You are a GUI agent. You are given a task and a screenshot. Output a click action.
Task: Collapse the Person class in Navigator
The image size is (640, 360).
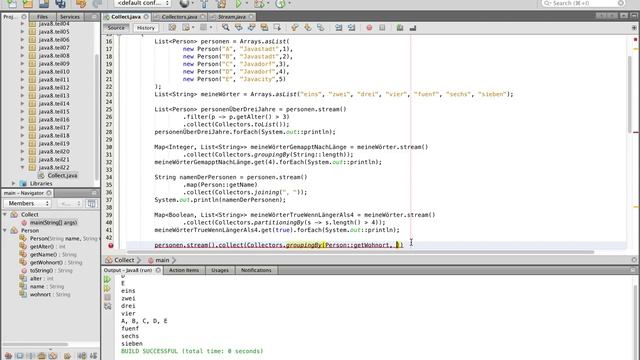point(5,231)
